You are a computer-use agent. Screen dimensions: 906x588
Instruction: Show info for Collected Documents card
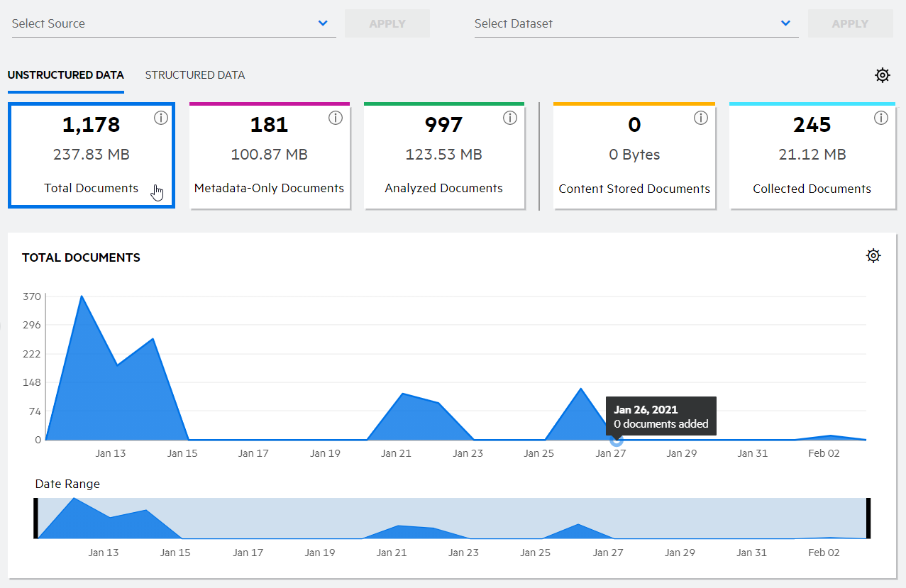pos(881,118)
